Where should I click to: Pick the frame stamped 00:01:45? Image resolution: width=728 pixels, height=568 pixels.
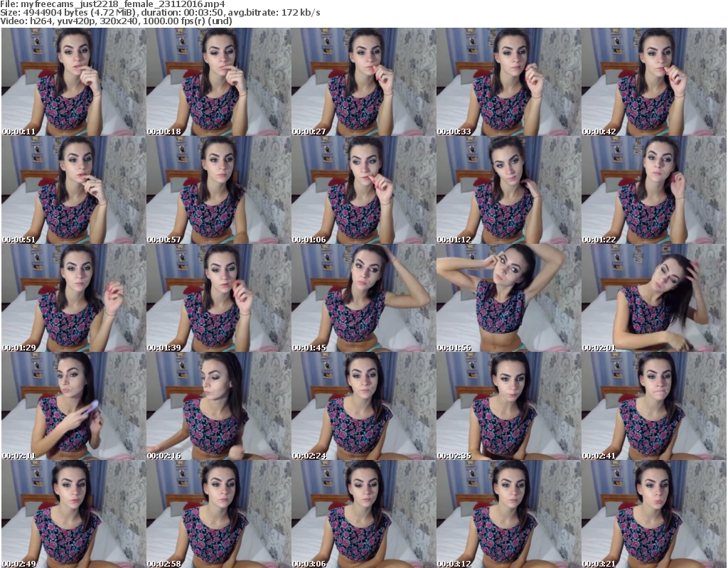click(363, 298)
